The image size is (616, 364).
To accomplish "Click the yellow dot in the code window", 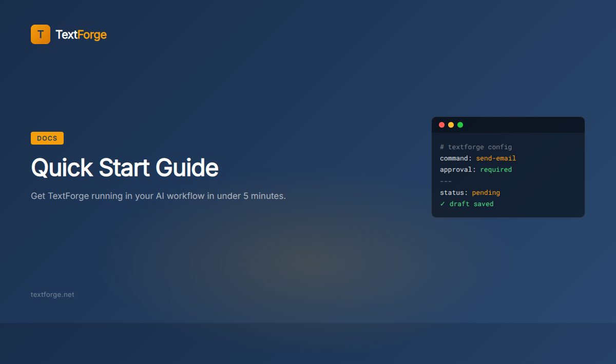I will point(451,125).
